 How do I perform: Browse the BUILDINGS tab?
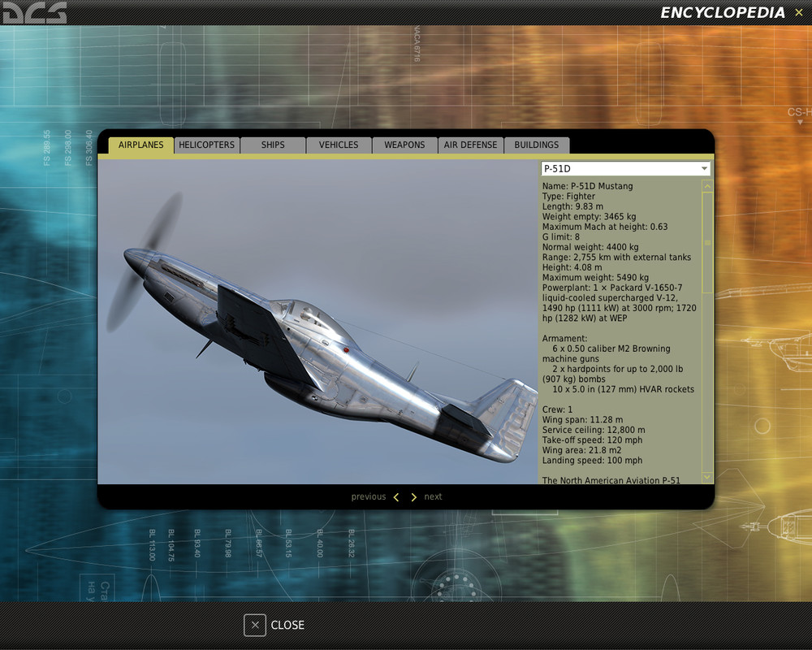(x=537, y=144)
